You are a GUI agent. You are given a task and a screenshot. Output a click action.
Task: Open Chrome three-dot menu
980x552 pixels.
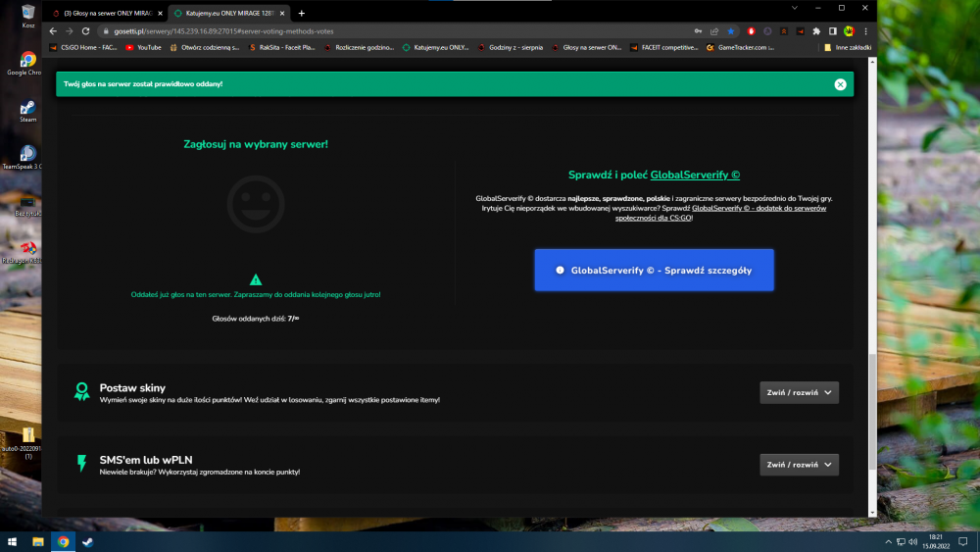865,31
